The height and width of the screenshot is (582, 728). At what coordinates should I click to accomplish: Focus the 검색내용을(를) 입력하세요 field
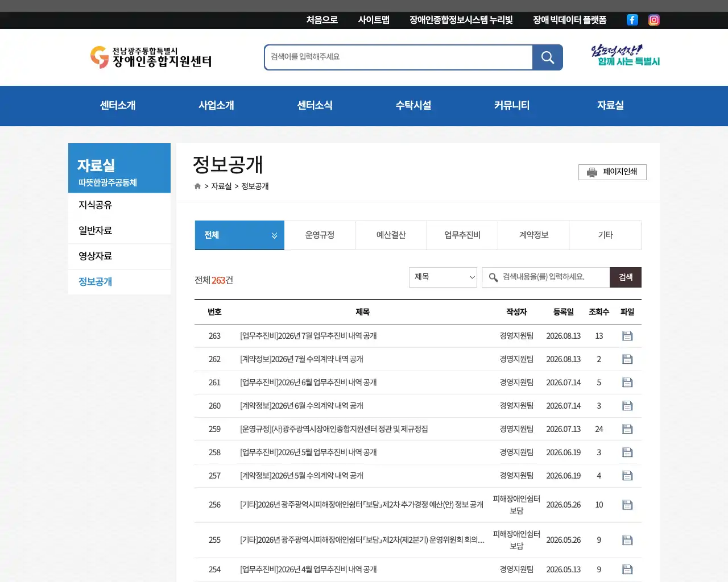click(x=546, y=277)
